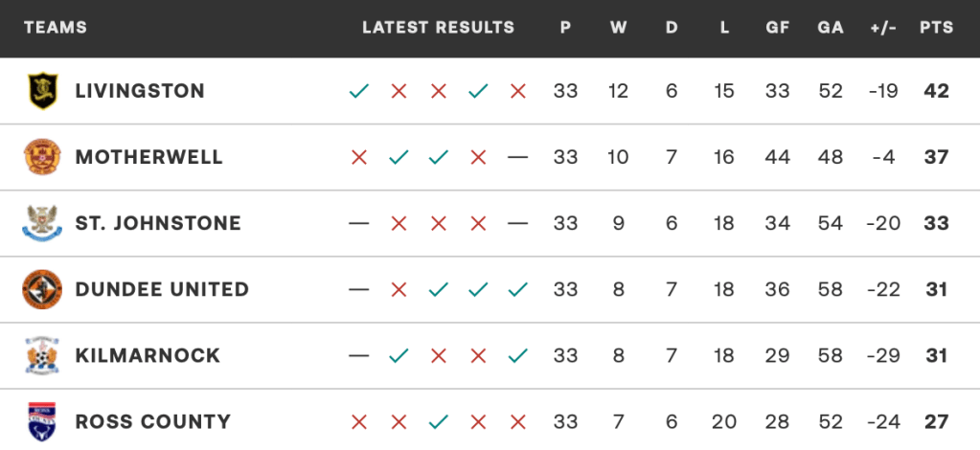Sort by the PTS column header
980x450 pixels.
pos(936,28)
